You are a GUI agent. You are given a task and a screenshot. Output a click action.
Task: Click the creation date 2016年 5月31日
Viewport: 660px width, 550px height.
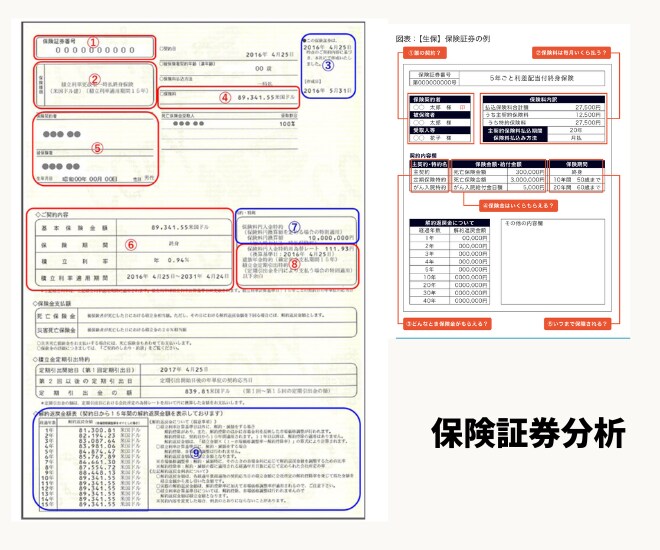[x=327, y=90]
